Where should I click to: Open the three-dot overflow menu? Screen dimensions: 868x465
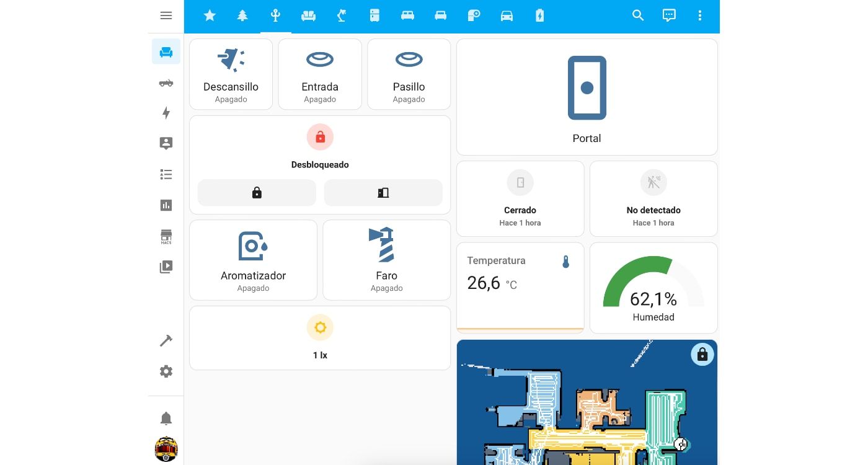699,16
